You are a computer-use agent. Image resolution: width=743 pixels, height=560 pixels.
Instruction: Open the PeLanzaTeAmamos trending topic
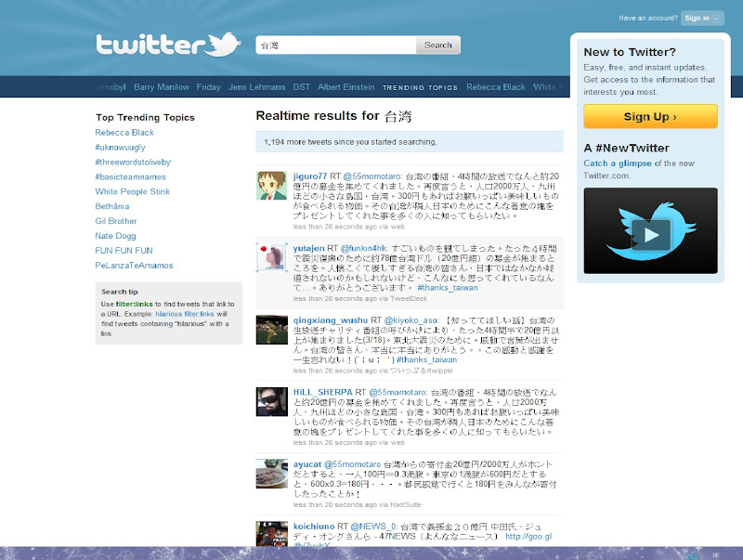tap(134, 266)
